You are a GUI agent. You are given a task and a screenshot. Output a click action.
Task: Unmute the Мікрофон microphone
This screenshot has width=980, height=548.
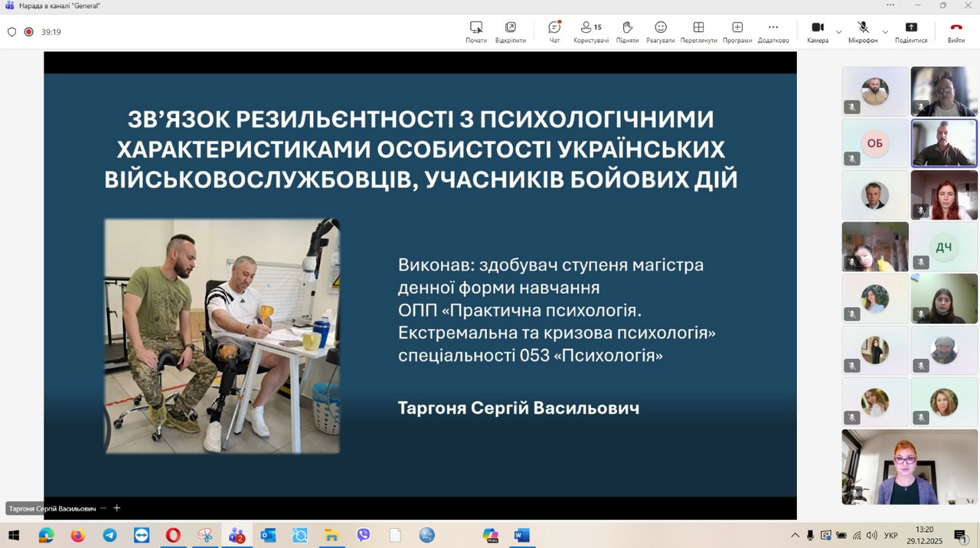(x=863, y=31)
